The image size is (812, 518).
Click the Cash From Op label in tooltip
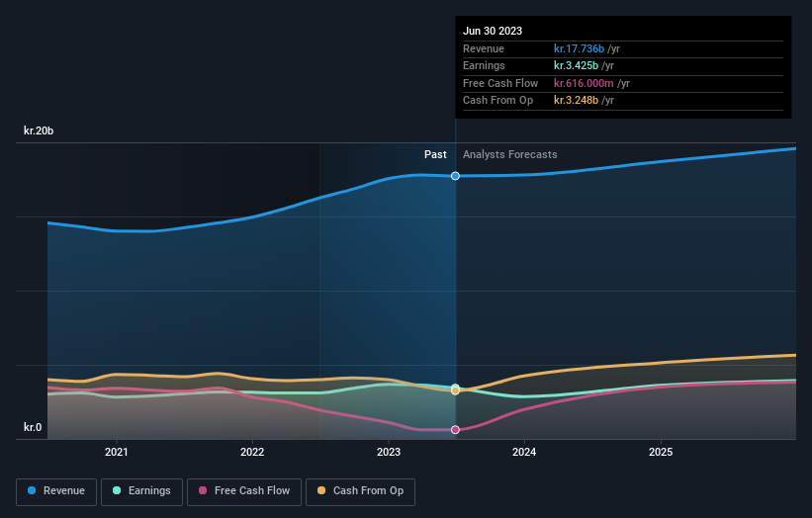(497, 101)
